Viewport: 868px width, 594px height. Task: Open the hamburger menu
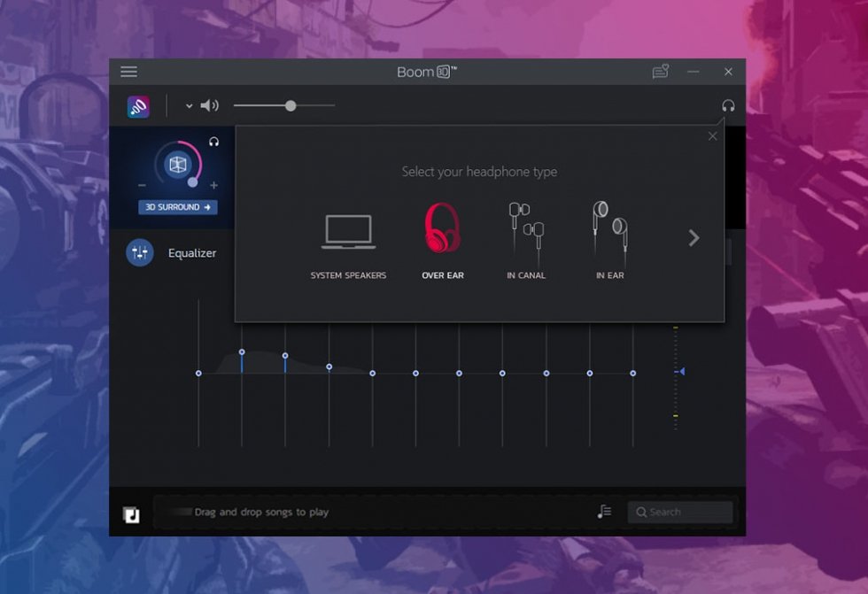pyautogui.click(x=129, y=72)
